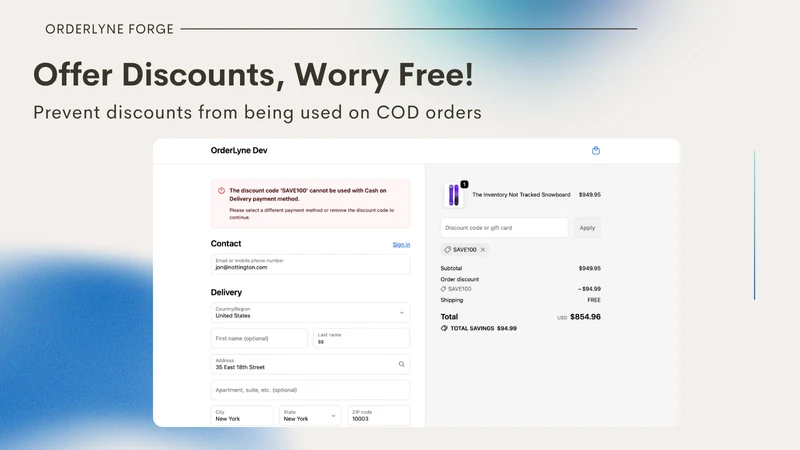Focus the City field
800x450 pixels.
(242, 415)
